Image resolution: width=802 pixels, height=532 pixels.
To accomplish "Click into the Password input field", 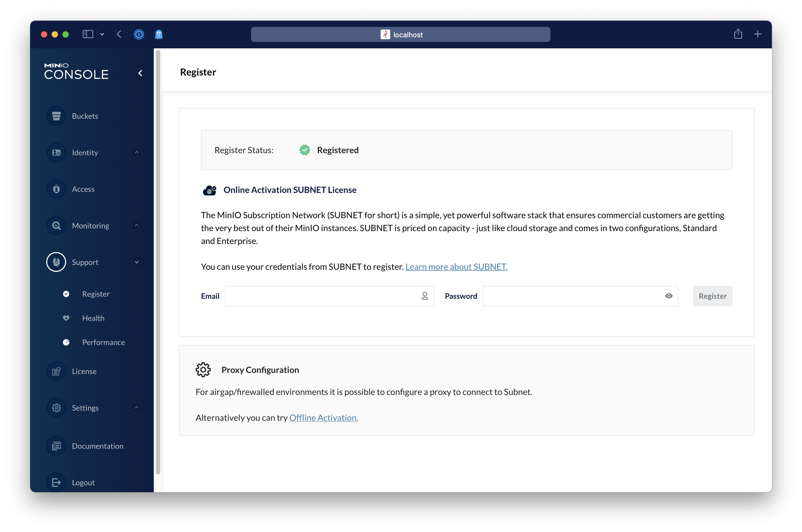I will [x=580, y=296].
